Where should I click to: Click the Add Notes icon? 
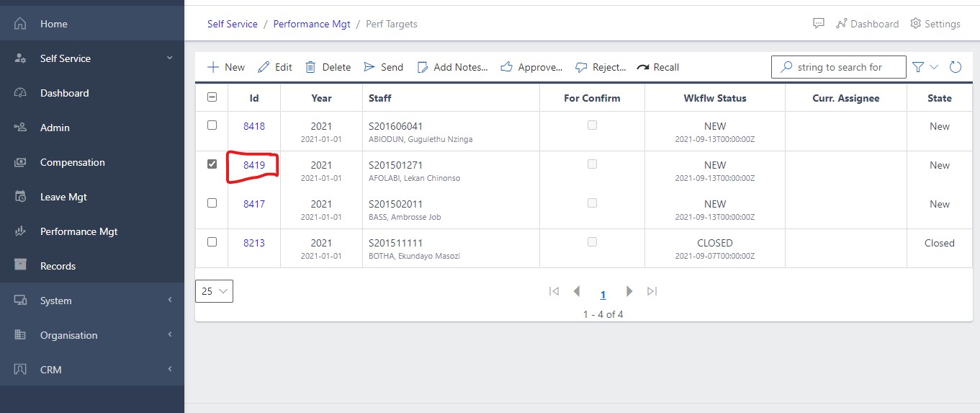(x=423, y=67)
